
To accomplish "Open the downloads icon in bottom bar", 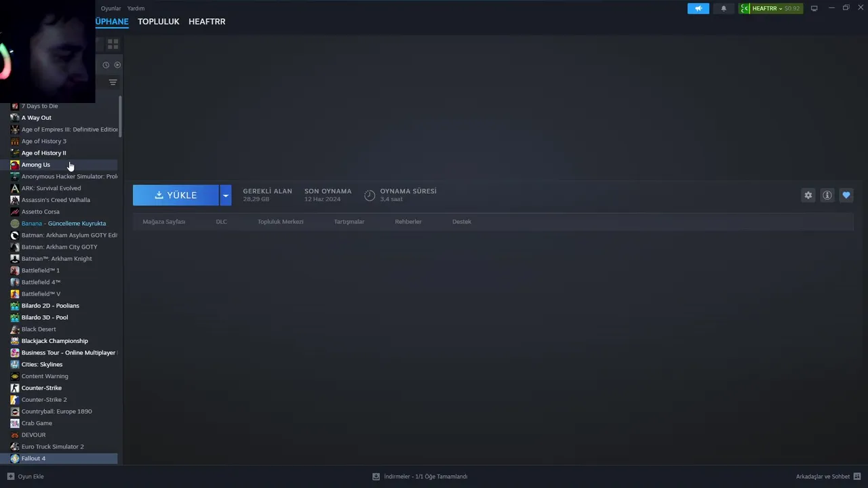I will 376,476.
